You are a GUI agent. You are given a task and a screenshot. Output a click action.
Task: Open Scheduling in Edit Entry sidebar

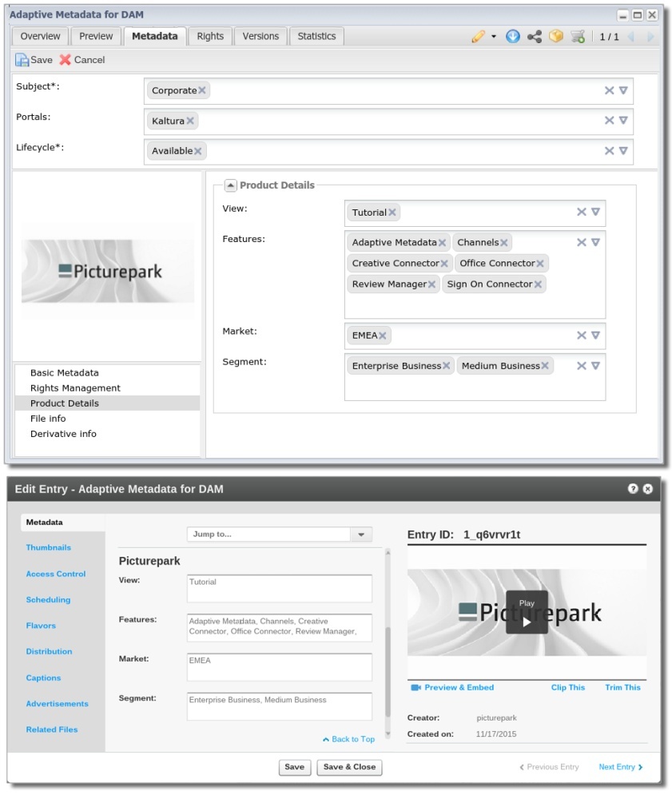pos(48,600)
